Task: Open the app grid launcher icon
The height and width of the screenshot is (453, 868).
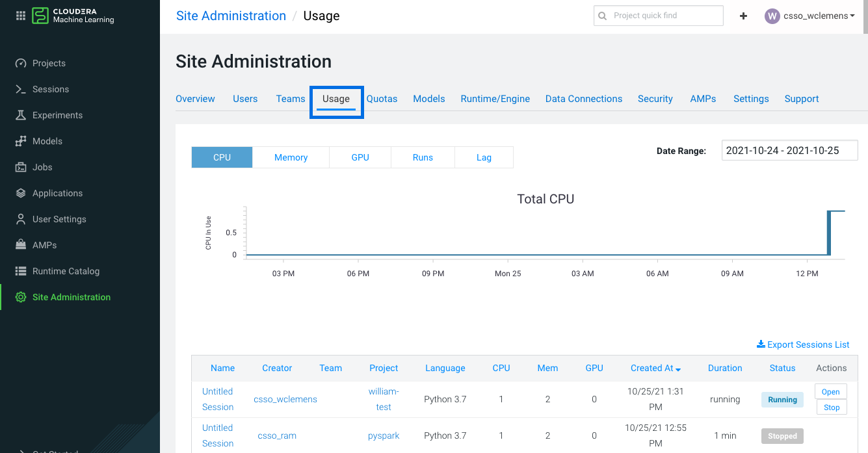Action: coord(20,16)
